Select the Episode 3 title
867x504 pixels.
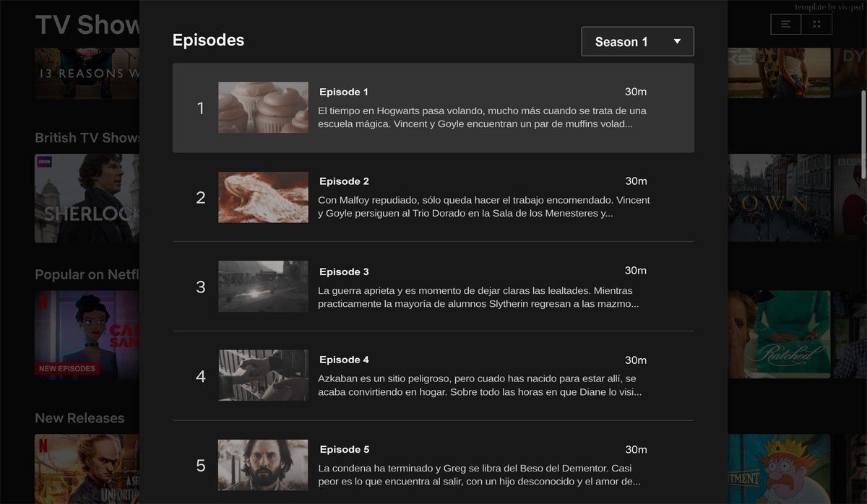pyautogui.click(x=344, y=271)
